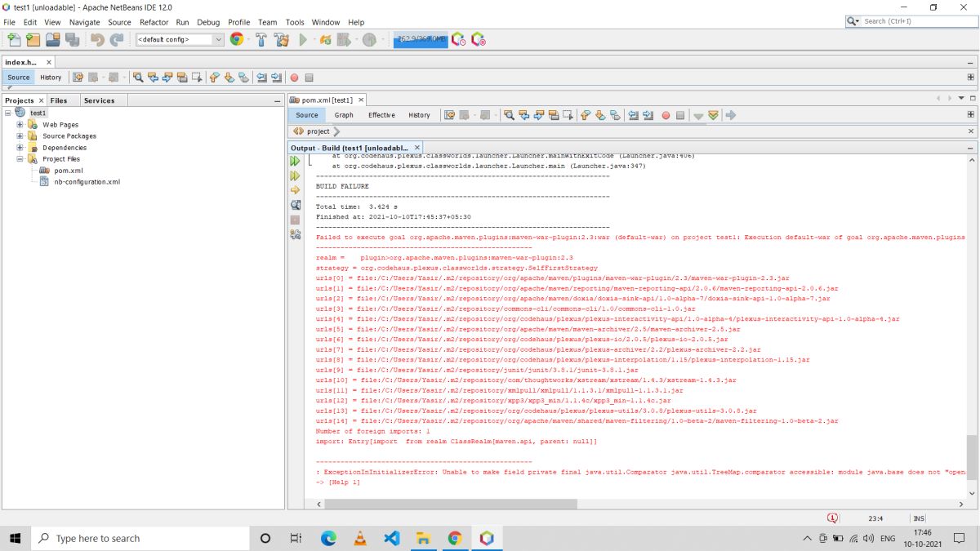
Task: Click Last Edit icon in index.html toolbar
Action: click(78, 78)
